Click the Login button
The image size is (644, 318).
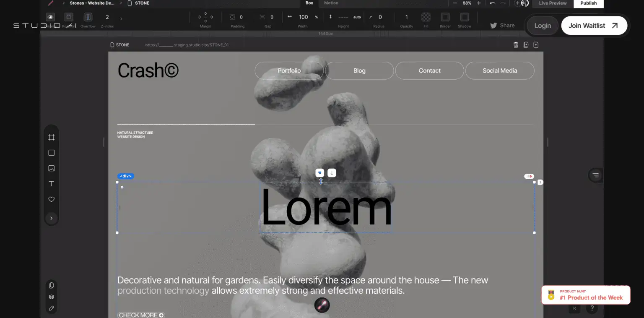click(543, 26)
